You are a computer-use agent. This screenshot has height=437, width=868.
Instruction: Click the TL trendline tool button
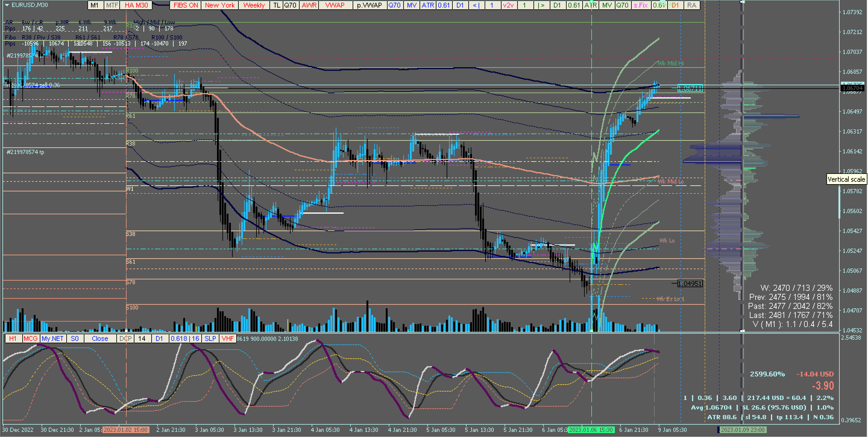click(276, 5)
